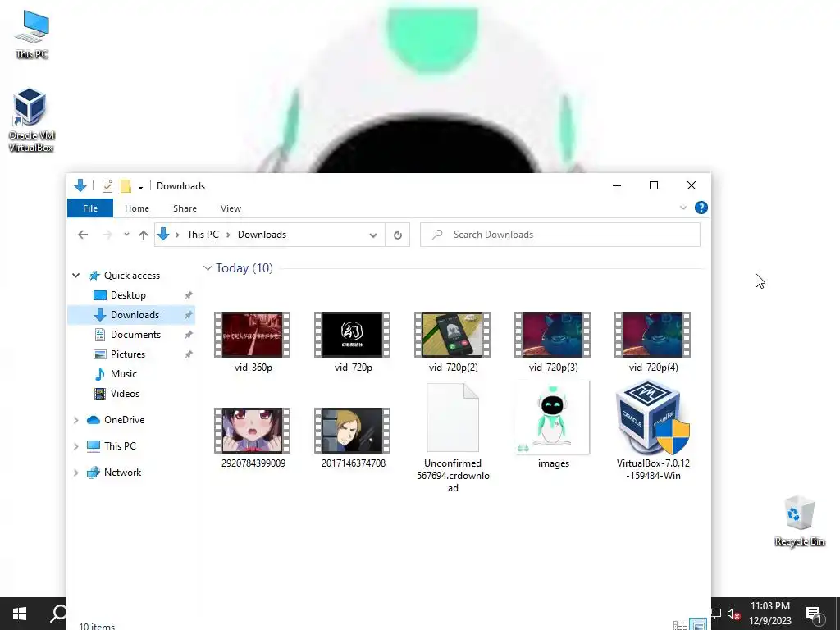Collapse the Today (10) group
Image resolution: width=840 pixels, height=630 pixels.
(208, 268)
